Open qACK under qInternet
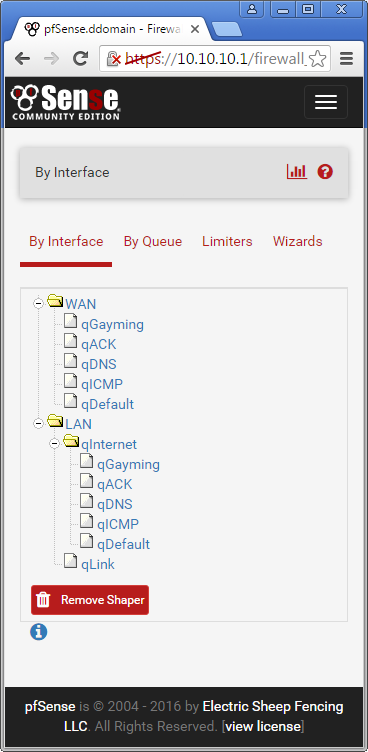 [115, 484]
